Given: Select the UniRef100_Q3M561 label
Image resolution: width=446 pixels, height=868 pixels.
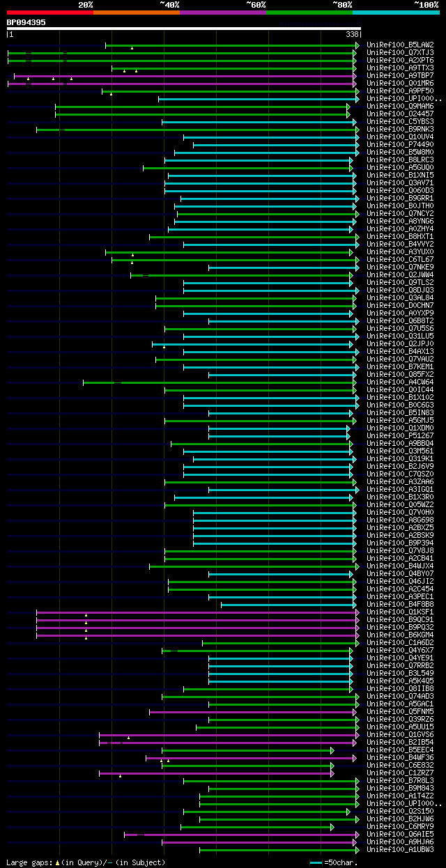Looking at the screenshot, I should pyautogui.click(x=400, y=451).
